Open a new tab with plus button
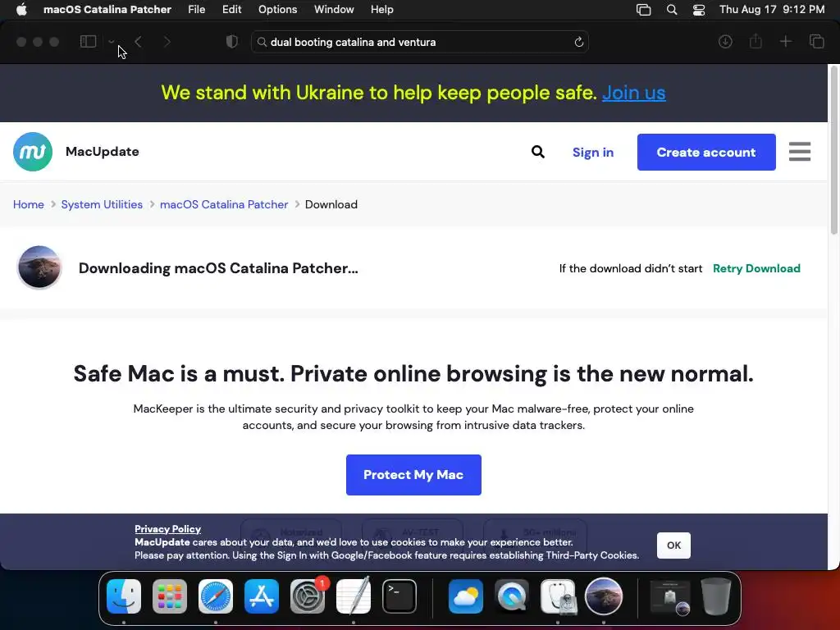 (x=785, y=42)
